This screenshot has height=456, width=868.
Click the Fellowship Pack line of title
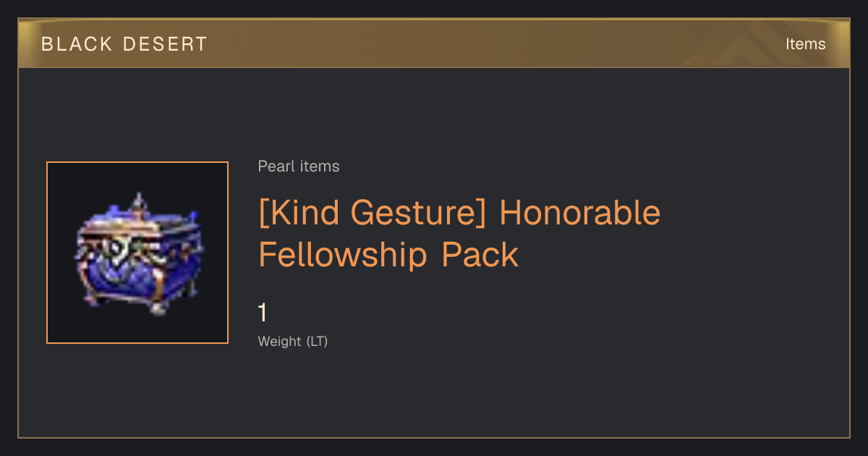(388, 255)
